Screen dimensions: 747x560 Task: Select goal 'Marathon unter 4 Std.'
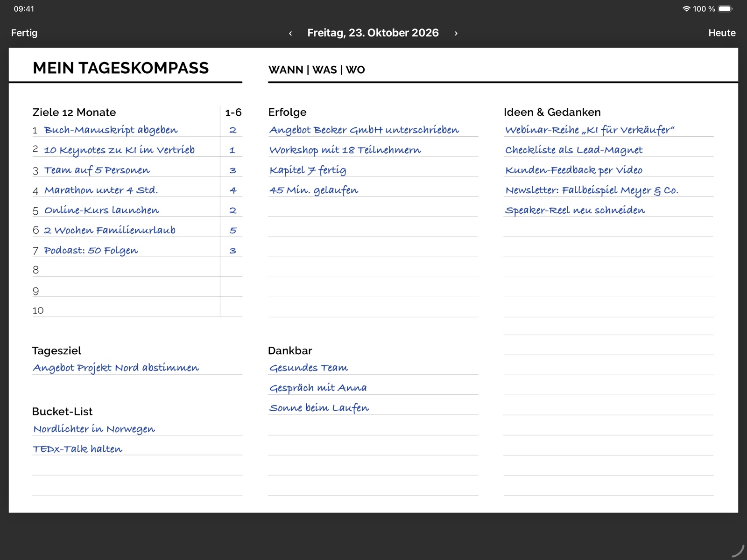(101, 190)
